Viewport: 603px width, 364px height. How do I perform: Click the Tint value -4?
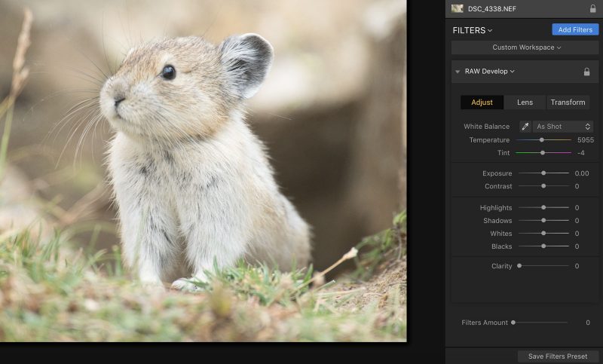click(580, 152)
